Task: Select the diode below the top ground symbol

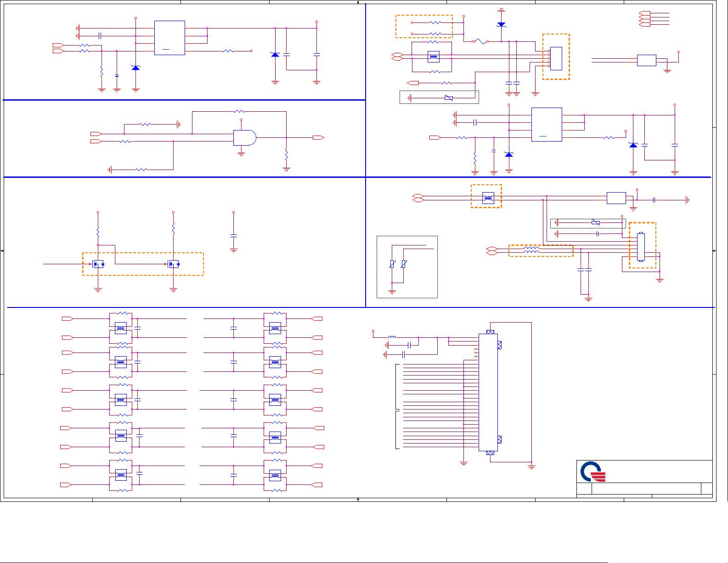Action: [x=501, y=24]
